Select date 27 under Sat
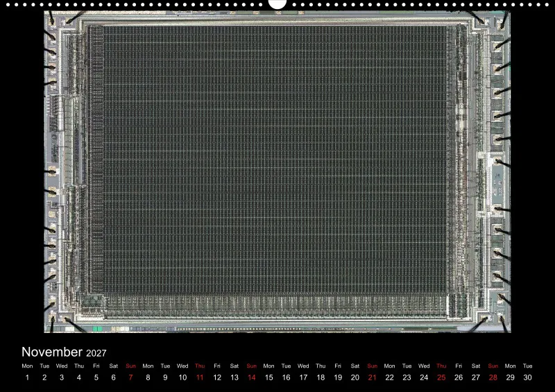Viewport: 555px width, 392px height. [476, 377]
